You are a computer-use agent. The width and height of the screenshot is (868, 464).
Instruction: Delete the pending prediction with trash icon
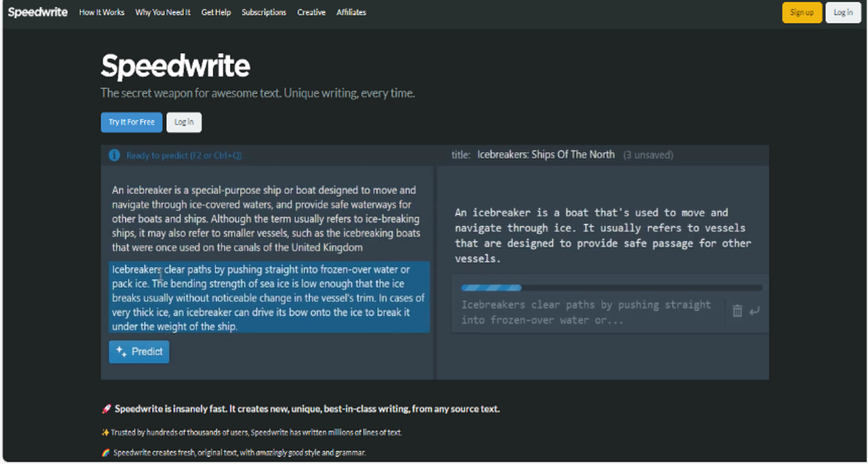coord(737,311)
